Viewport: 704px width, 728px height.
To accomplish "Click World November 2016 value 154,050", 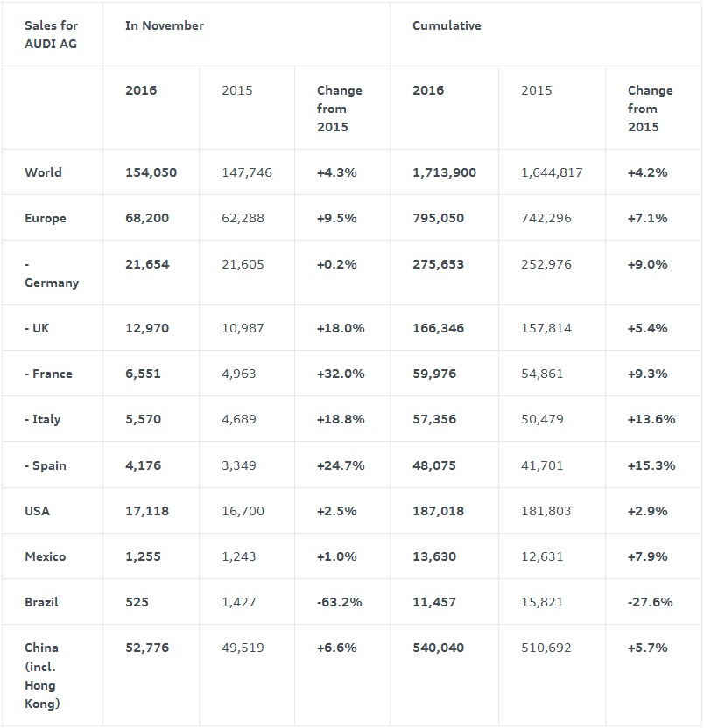I will tap(151, 172).
